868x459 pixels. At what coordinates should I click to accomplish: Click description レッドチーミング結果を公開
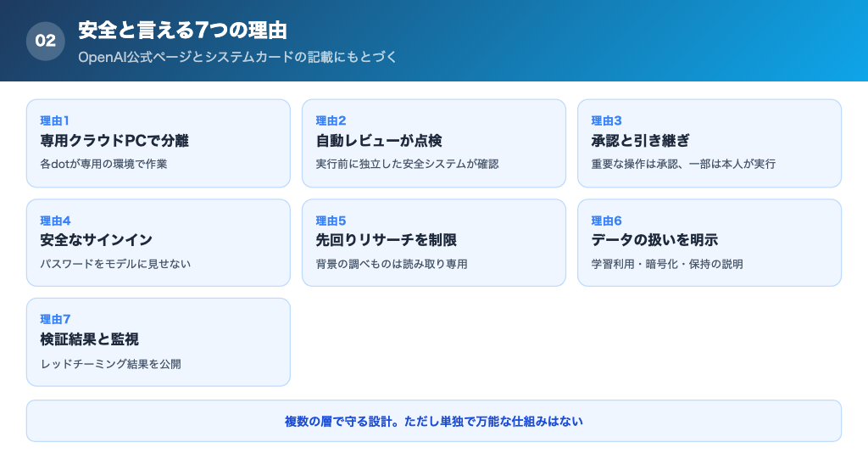pos(110,364)
